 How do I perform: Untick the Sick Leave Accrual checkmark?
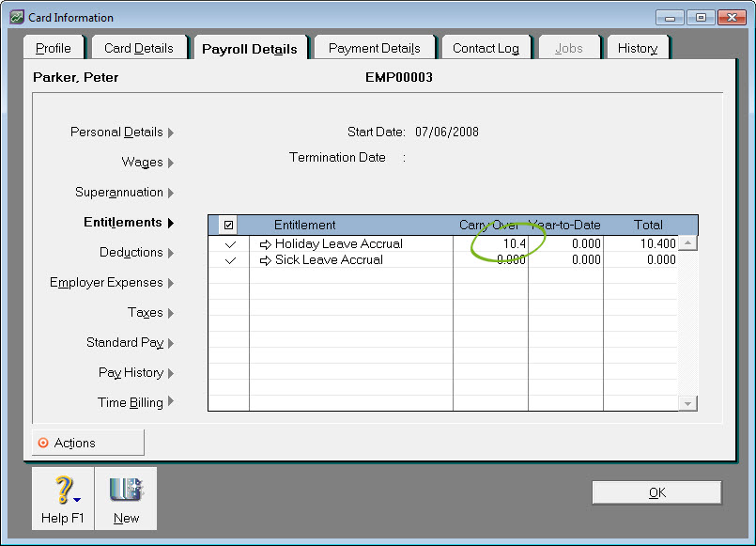click(x=230, y=260)
